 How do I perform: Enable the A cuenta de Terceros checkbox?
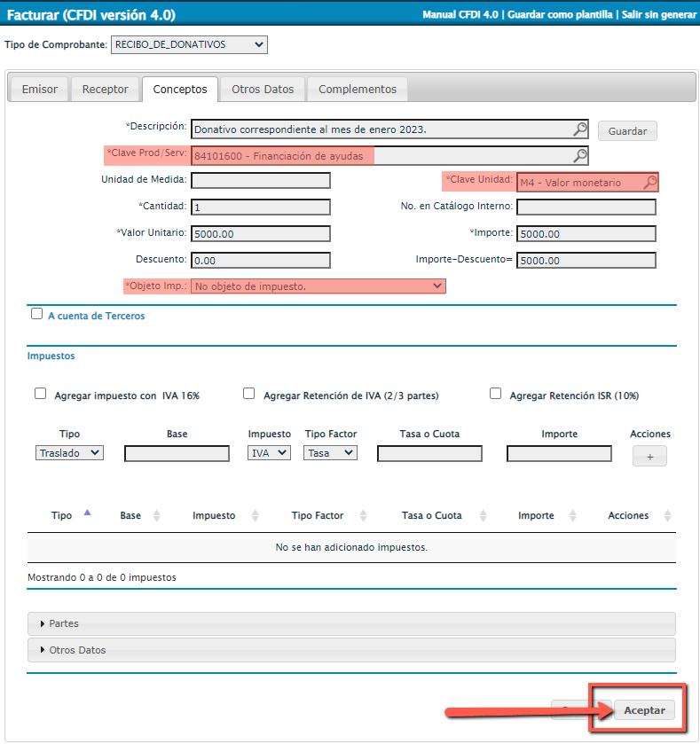point(37,314)
